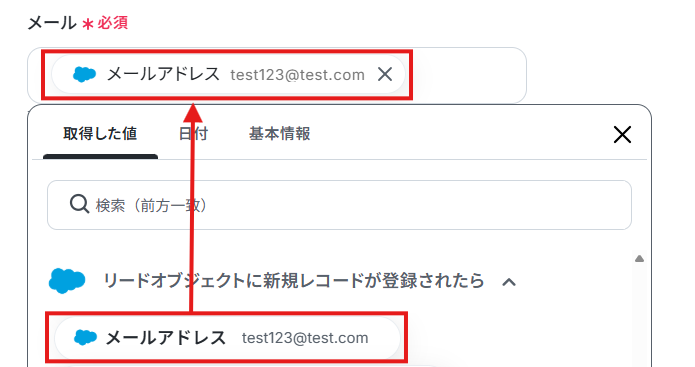Viewport: 695px width, 367px height.
Task: Click the Salesforce icon beside the trigger heading
Action: pos(67,281)
